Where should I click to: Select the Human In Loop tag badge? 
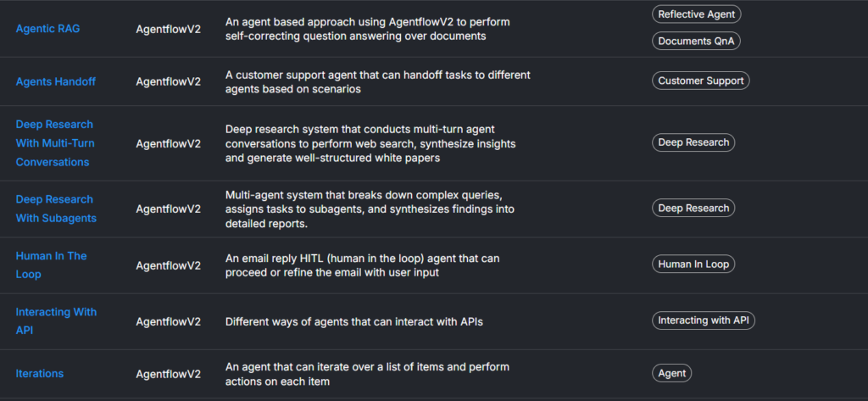693,265
